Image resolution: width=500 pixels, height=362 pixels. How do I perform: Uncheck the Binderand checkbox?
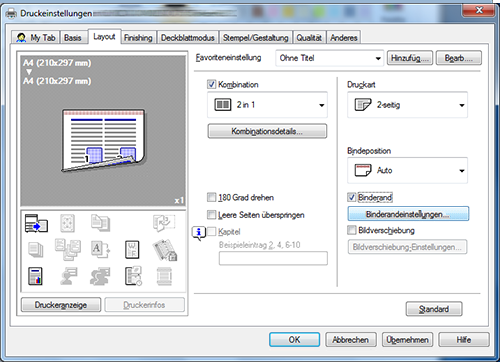pos(352,197)
